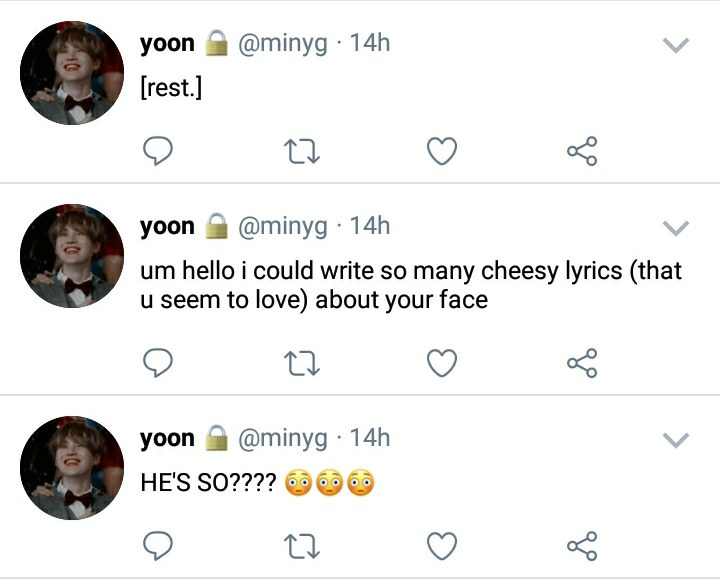Screen dimensions: 720x585
Task: Expand options for the cheesy lyrics tweet
Action: 676,228
